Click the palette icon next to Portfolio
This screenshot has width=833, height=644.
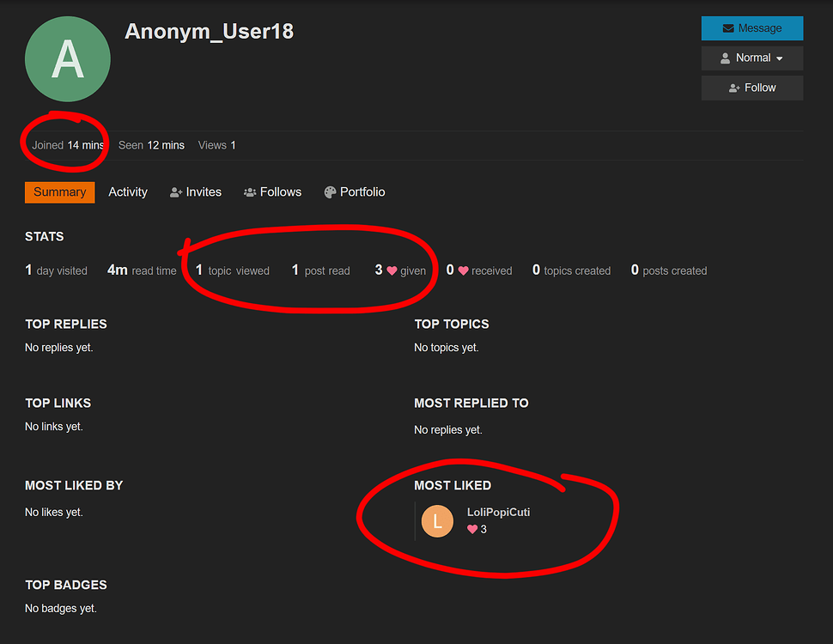[x=330, y=192]
